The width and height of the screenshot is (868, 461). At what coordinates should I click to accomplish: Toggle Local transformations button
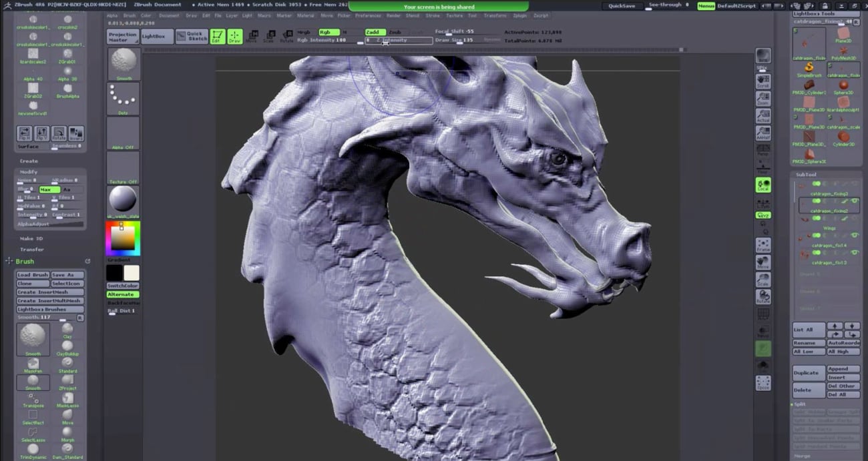coord(763,185)
